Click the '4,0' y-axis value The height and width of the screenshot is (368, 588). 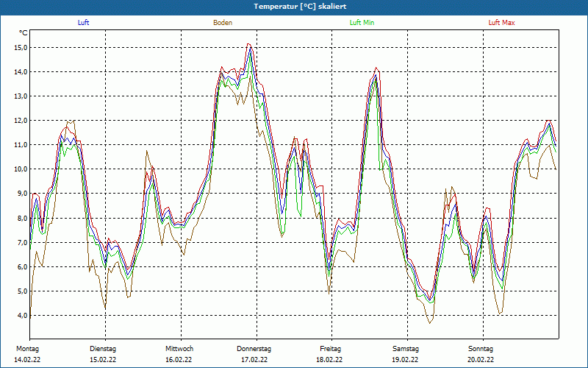click(23, 316)
